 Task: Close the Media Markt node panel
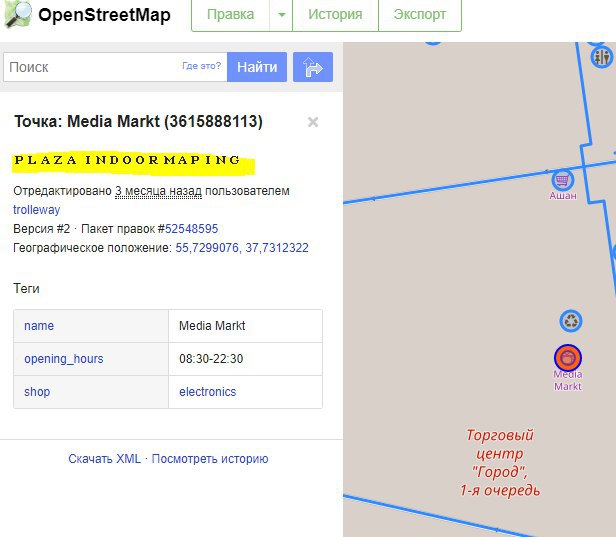pos(313,122)
